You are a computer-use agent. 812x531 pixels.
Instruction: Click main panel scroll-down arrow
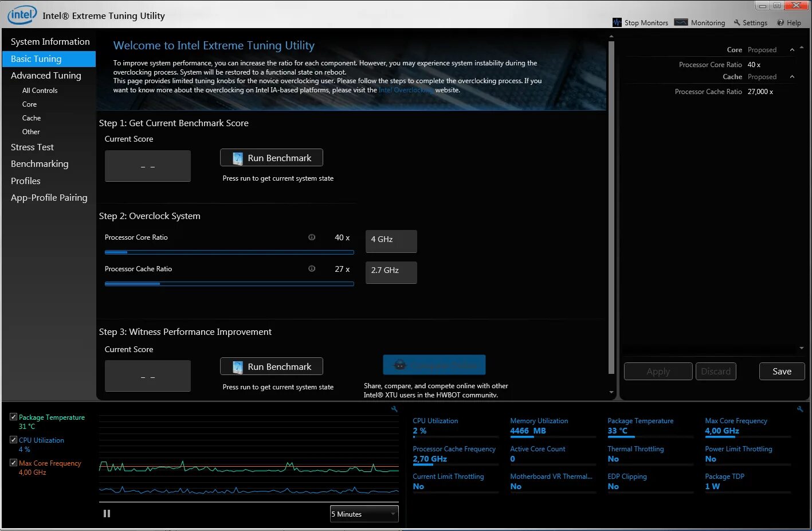click(x=611, y=393)
